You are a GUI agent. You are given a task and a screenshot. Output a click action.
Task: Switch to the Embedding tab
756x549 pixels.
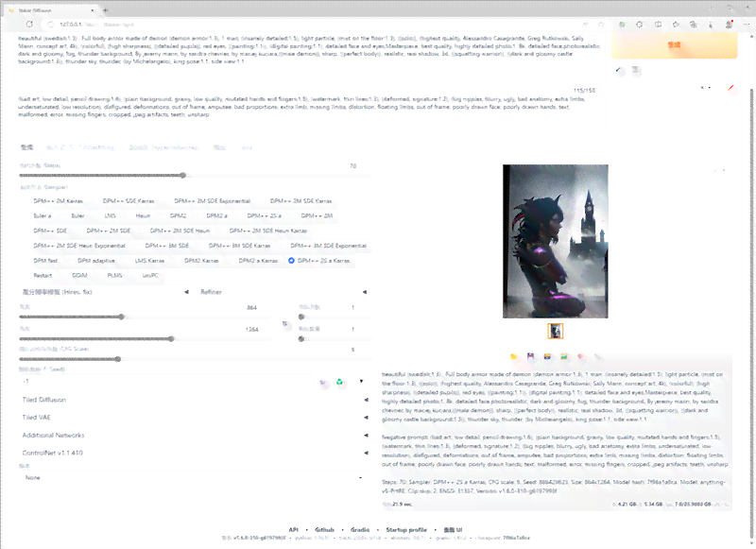pos(80,147)
